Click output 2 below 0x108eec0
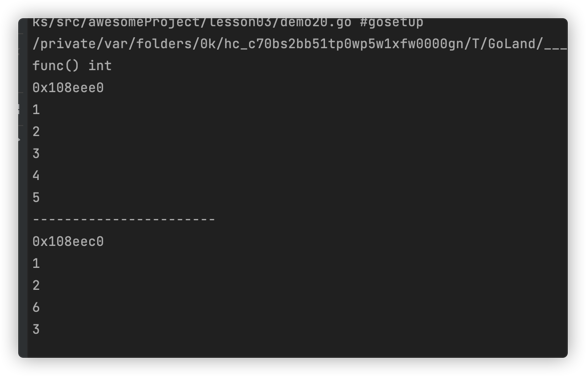The width and height of the screenshot is (586, 376). pyautogui.click(x=36, y=286)
